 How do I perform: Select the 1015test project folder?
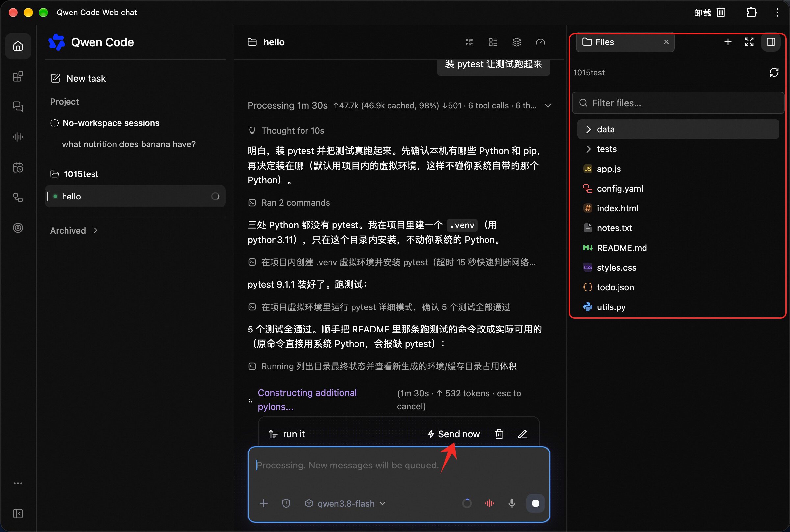click(74, 174)
